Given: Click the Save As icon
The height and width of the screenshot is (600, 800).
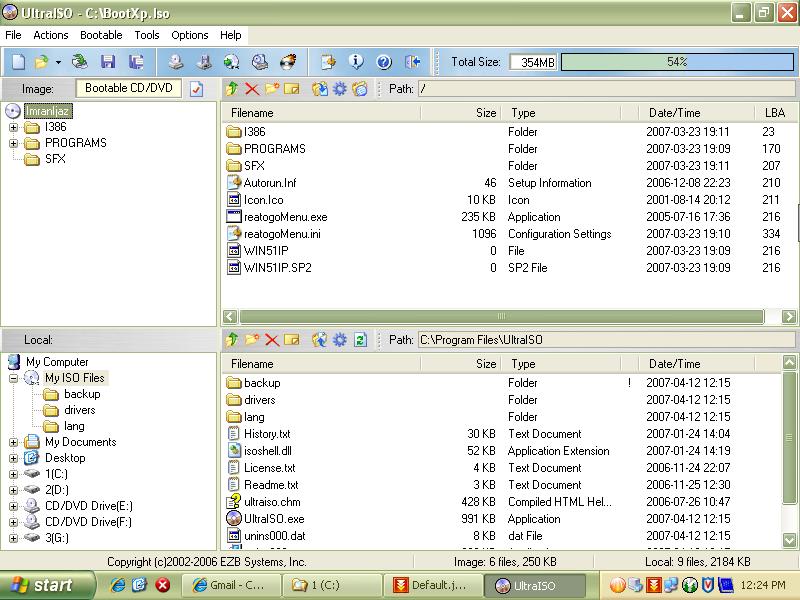Looking at the screenshot, I should click(x=136, y=62).
